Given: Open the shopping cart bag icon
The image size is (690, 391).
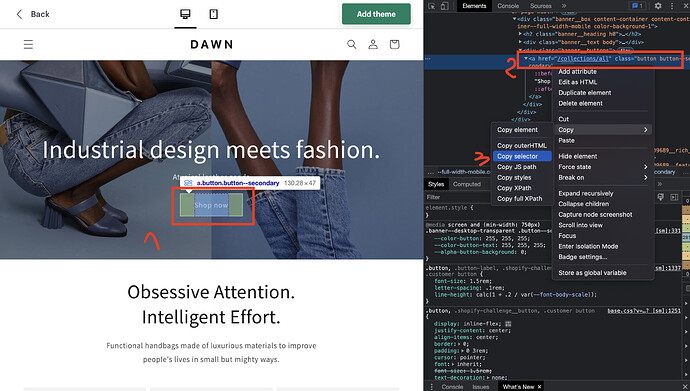Looking at the screenshot, I should [394, 44].
